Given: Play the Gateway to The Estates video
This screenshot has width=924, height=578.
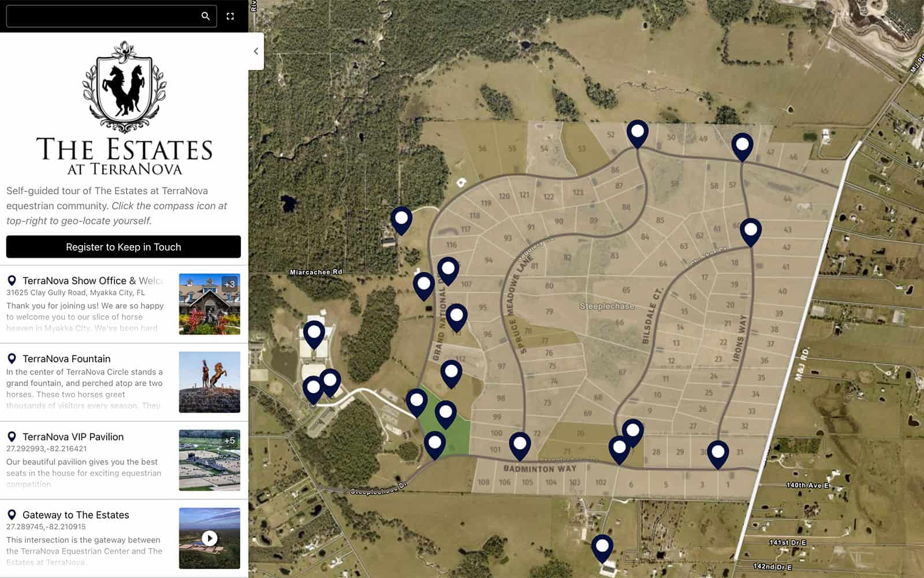Looking at the screenshot, I should pos(210,539).
